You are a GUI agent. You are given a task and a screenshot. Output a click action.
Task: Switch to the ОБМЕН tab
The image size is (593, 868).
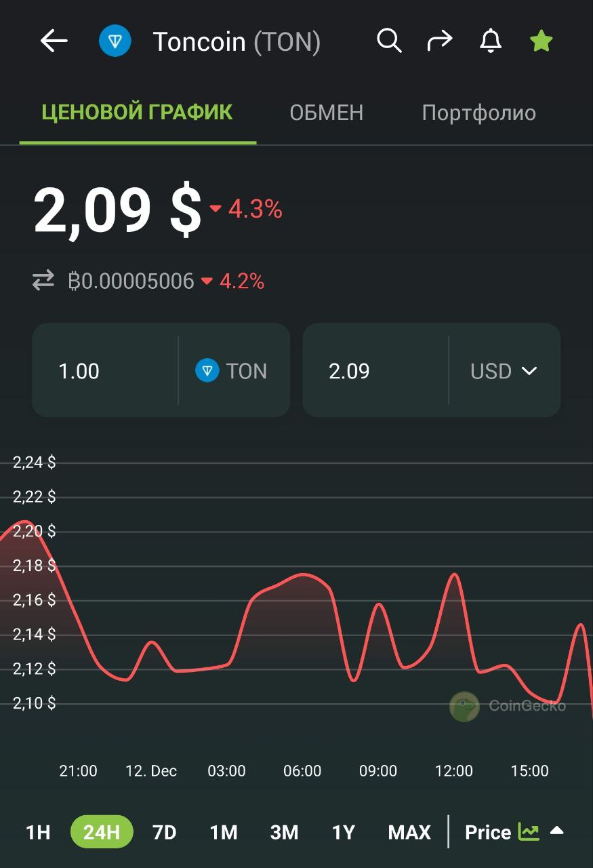click(x=326, y=113)
